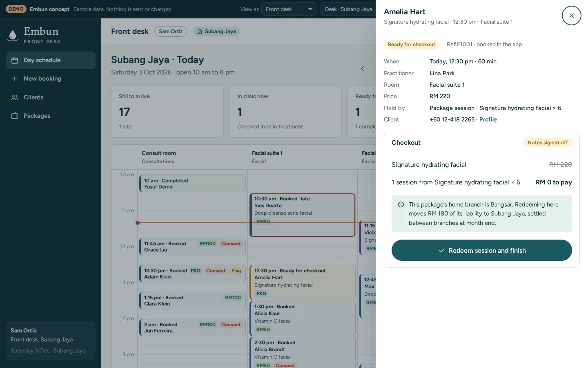Close the Amelia Hart details panel
This screenshot has width=588, height=368.
[x=571, y=16]
